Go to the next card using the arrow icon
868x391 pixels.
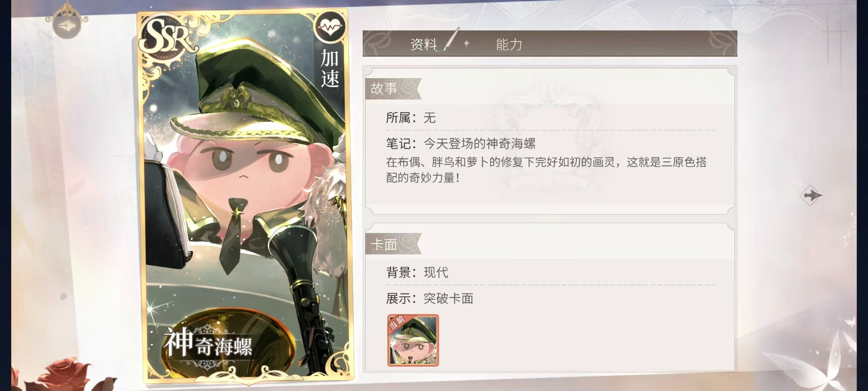coord(811,196)
